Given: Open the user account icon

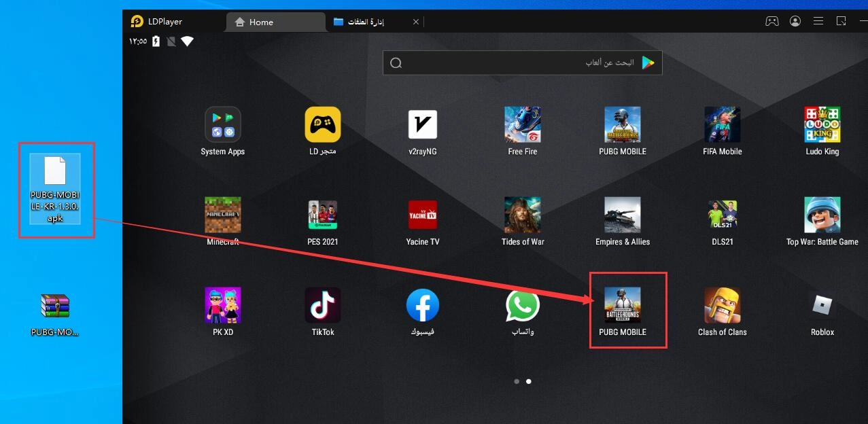Looking at the screenshot, I should point(795,21).
